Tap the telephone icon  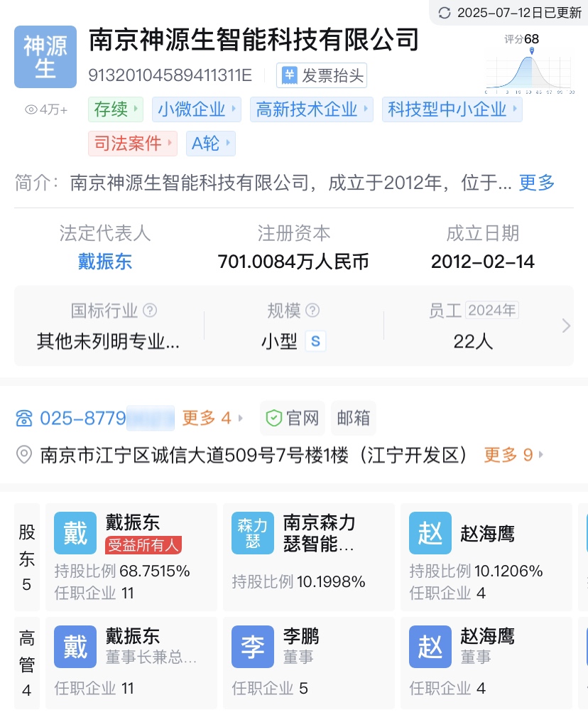[x=24, y=418]
